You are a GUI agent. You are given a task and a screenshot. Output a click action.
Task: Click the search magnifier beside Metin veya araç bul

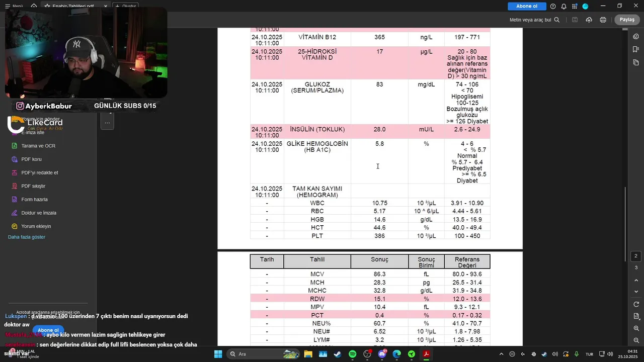(x=557, y=20)
